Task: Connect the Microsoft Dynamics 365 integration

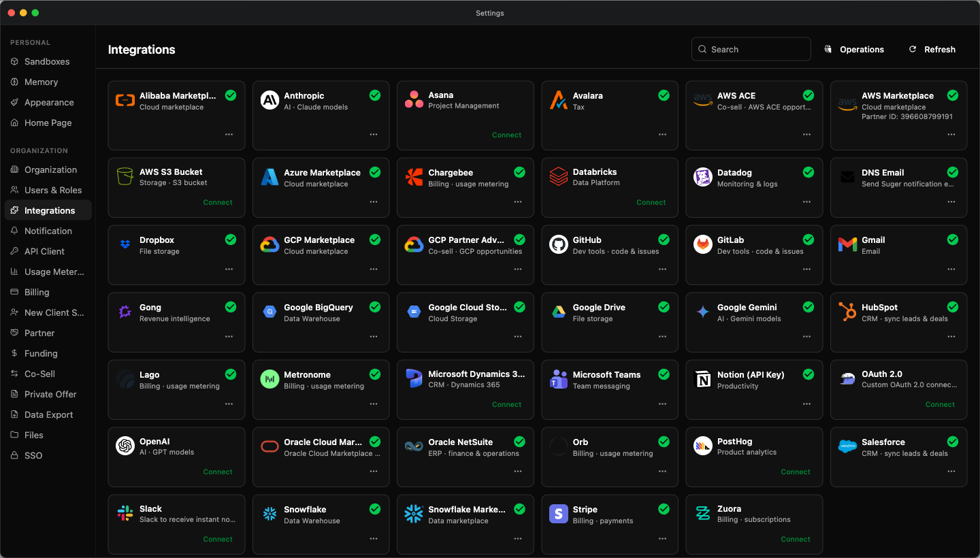Action: click(507, 404)
